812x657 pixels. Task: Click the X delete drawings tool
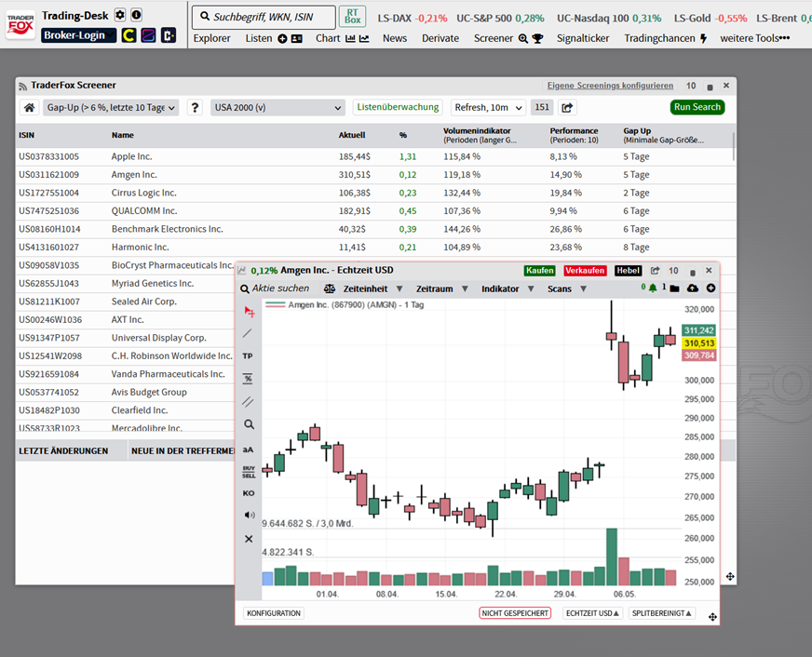click(x=249, y=539)
